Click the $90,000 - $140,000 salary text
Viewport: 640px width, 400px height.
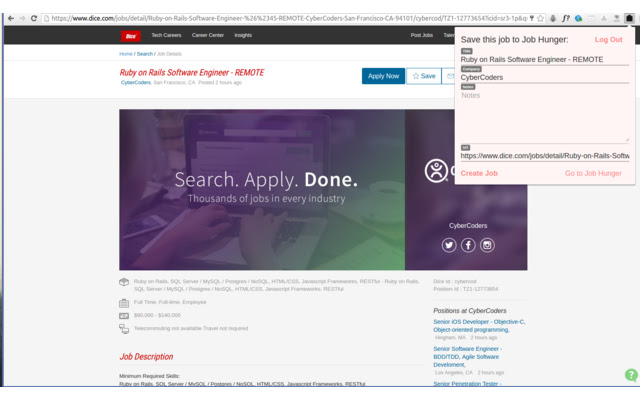point(157,315)
